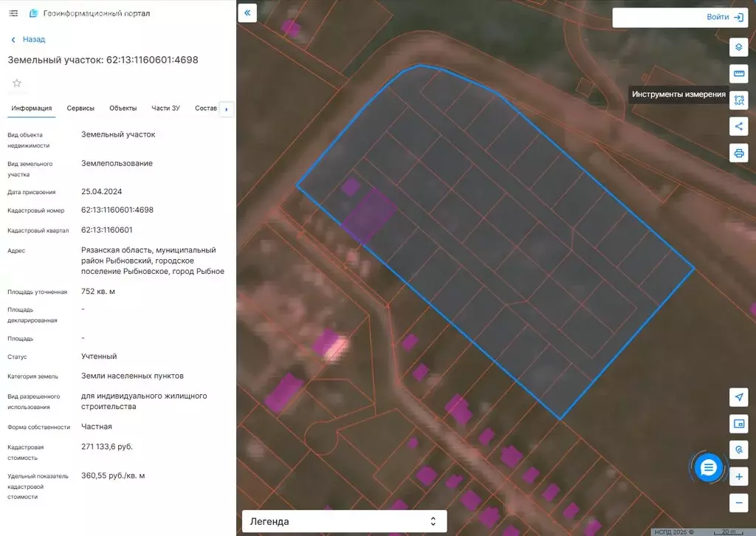
Task: Switch to the Объекты tab
Action: click(x=123, y=109)
